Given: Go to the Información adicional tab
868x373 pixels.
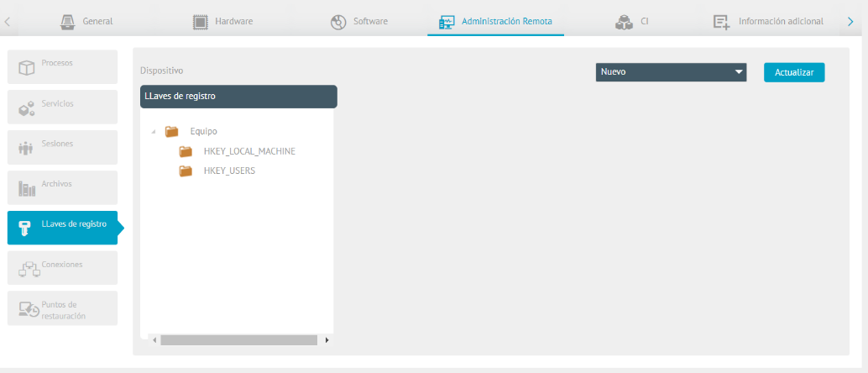Looking at the screenshot, I should click(768, 21).
